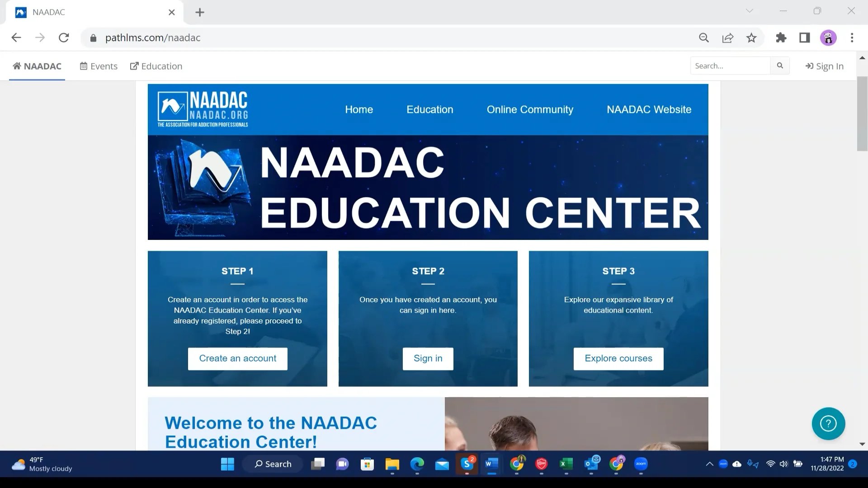
Task: Open the Windows Start menu
Action: coord(227,464)
